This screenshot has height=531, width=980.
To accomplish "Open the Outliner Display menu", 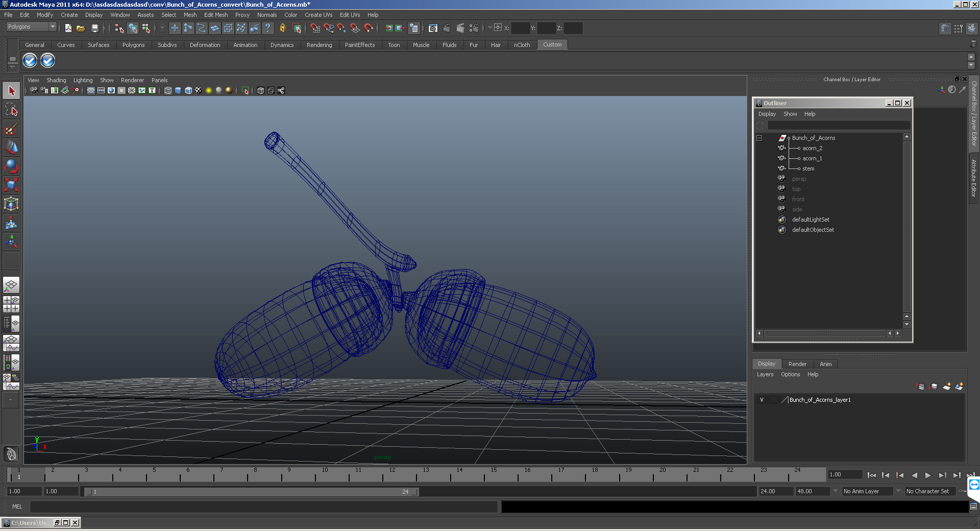I will click(767, 114).
